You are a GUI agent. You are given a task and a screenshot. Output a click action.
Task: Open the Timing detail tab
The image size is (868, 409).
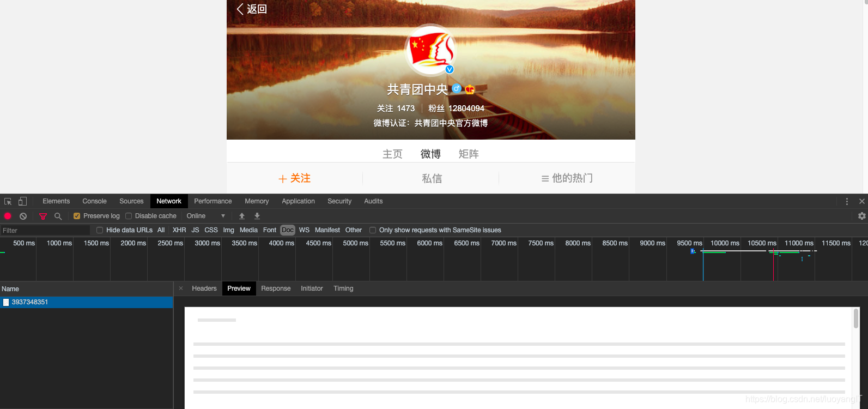point(343,288)
